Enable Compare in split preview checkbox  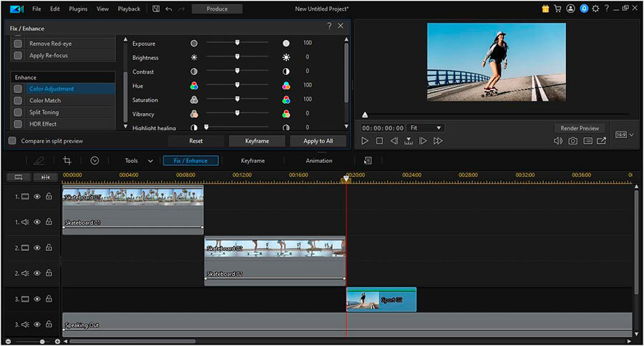(x=13, y=141)
